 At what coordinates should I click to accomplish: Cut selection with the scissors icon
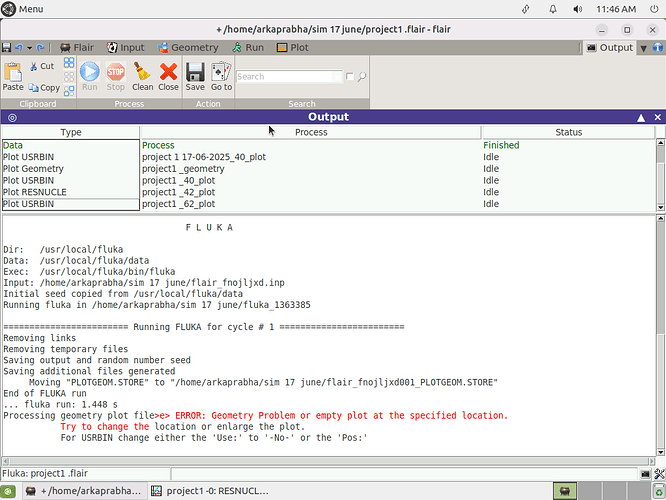[42, 66]
